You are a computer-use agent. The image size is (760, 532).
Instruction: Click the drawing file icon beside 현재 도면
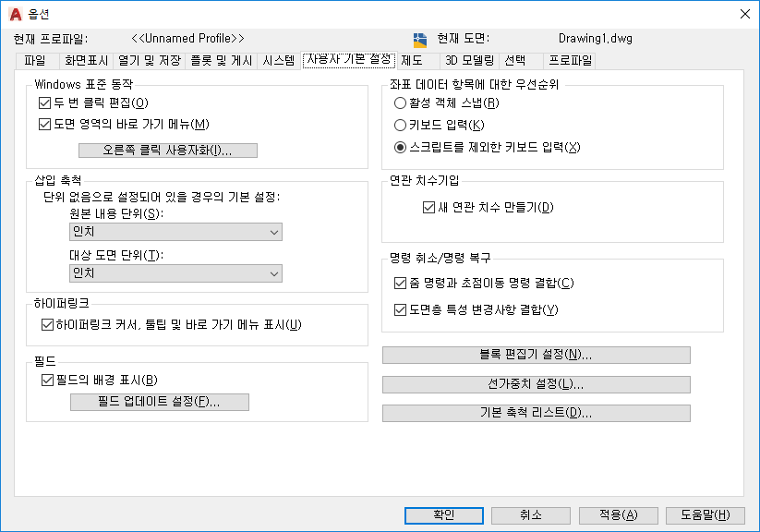tap(420, 40)
